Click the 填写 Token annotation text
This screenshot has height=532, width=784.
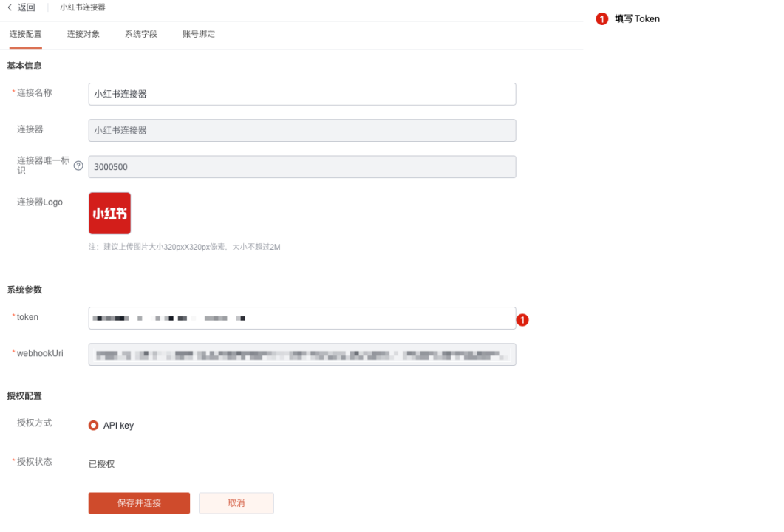[637, 19]
